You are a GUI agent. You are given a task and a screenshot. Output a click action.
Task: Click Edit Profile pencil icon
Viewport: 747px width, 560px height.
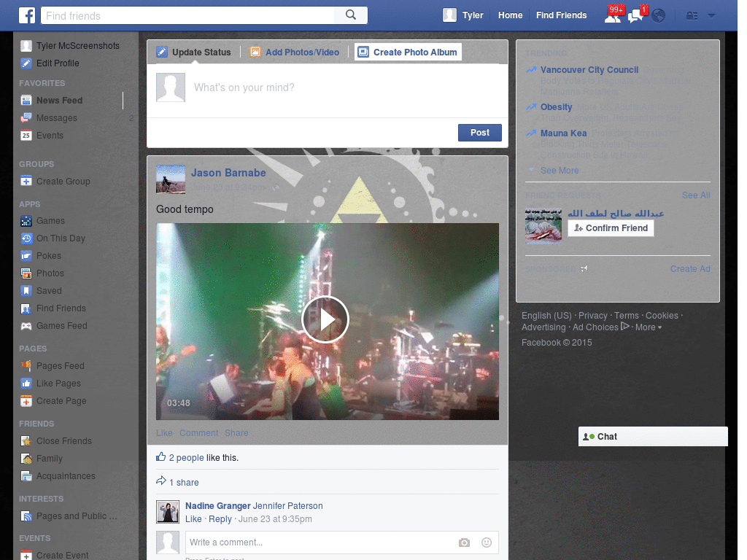pos(26,63)
